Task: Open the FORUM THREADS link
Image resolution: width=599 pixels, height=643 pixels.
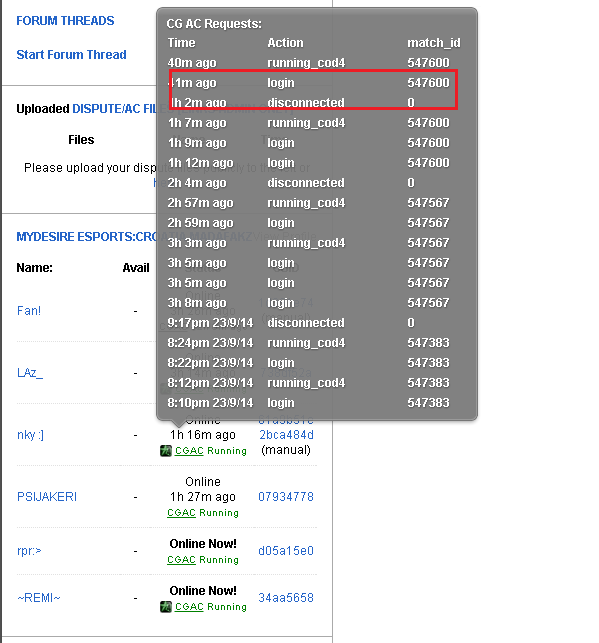Action: pyautogui.click(x=65, y=21)
